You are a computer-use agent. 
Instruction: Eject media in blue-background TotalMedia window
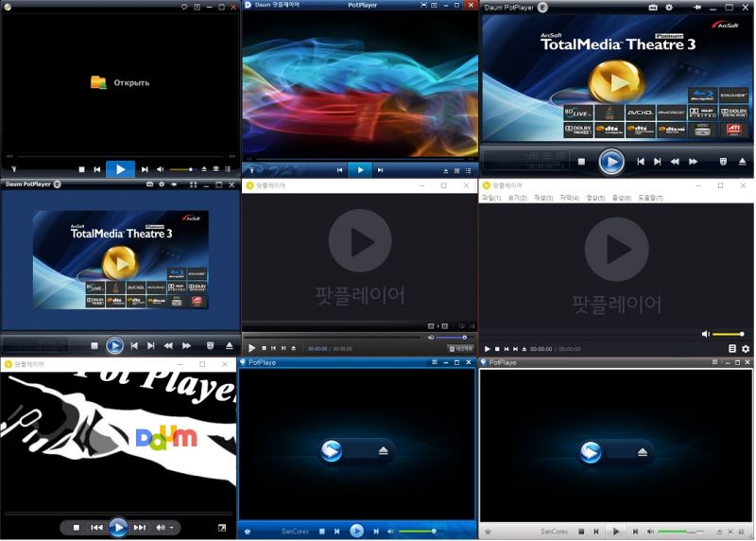click(230, 345)
